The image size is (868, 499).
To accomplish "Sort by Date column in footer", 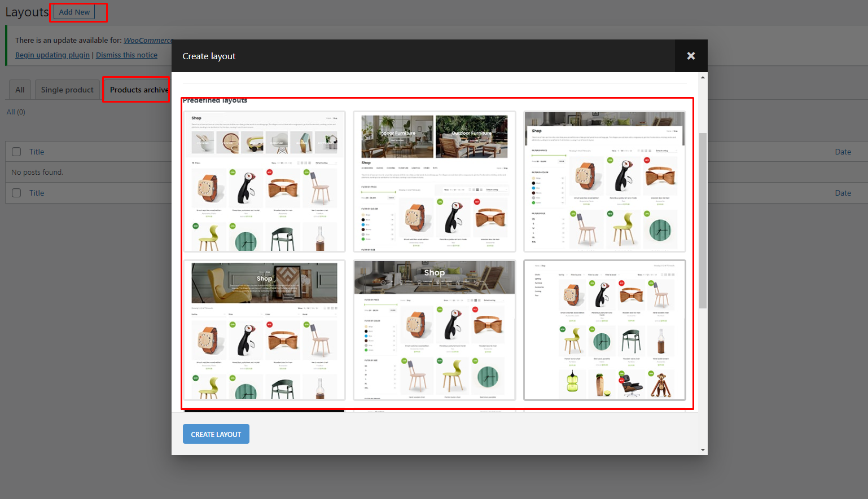I will point(843,193).
